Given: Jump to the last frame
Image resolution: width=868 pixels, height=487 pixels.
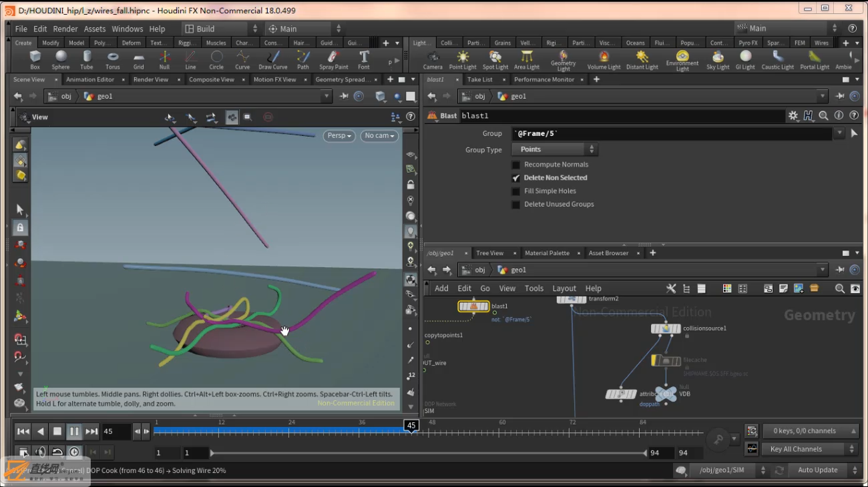Looking at the screenshot, I should pyautogui.click(x=91, y=432).
